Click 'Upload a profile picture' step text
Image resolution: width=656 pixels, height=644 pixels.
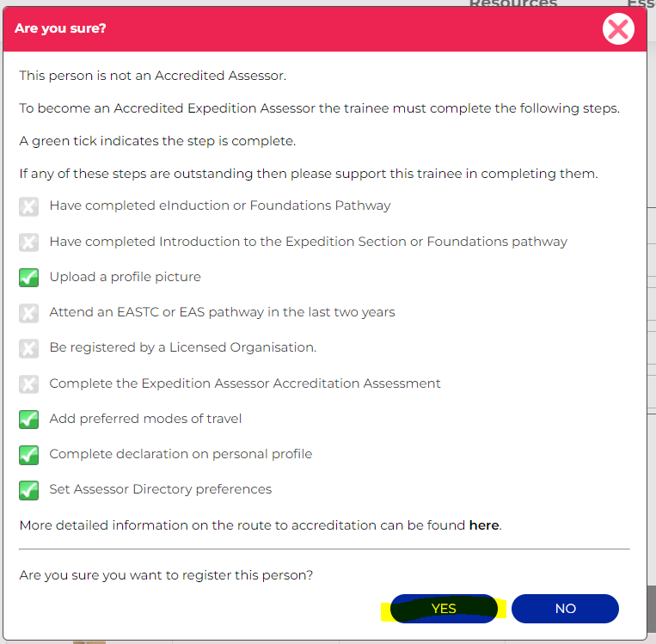click(125, 277)
